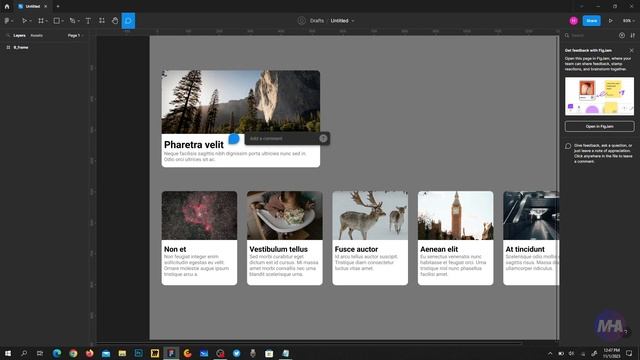
Task: Go to the Figma home screen
Action: pos(7,6)
